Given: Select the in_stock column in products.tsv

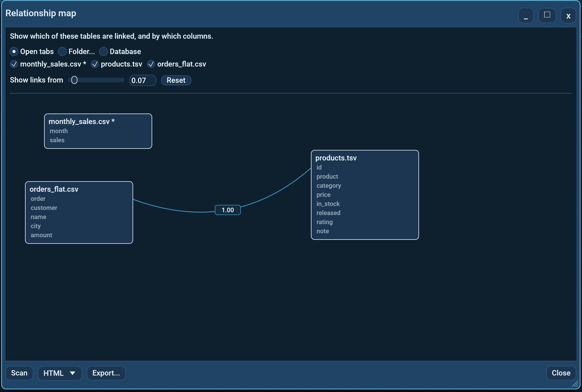Looking at the screenshot, I should [328, 204].
